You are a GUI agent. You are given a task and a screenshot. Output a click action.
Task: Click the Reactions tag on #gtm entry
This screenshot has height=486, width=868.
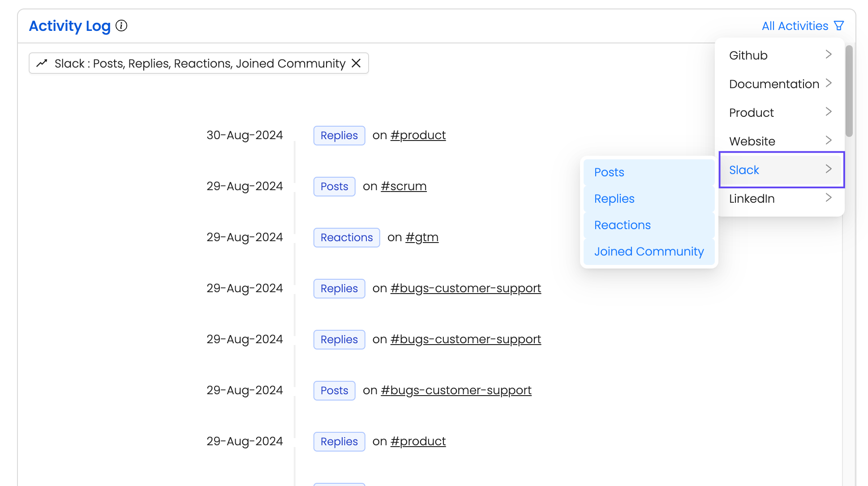point(347,238)
